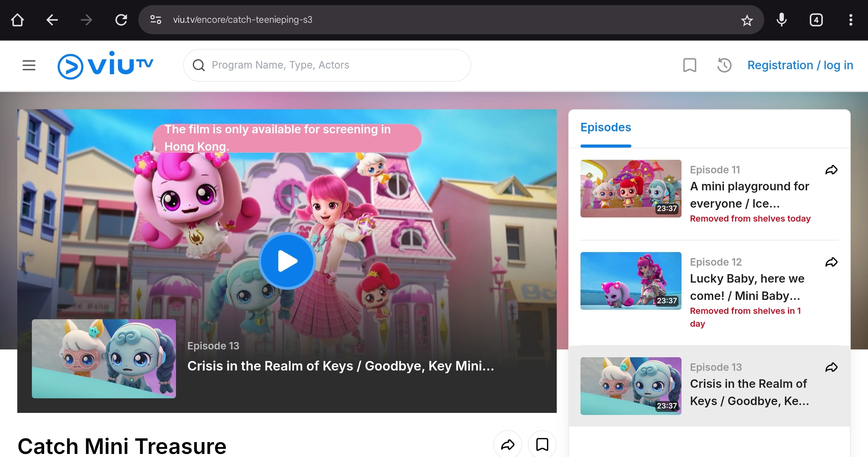Share Episode 11 using its share arrow
Viewport: 868px width, 457px height.
832,170
